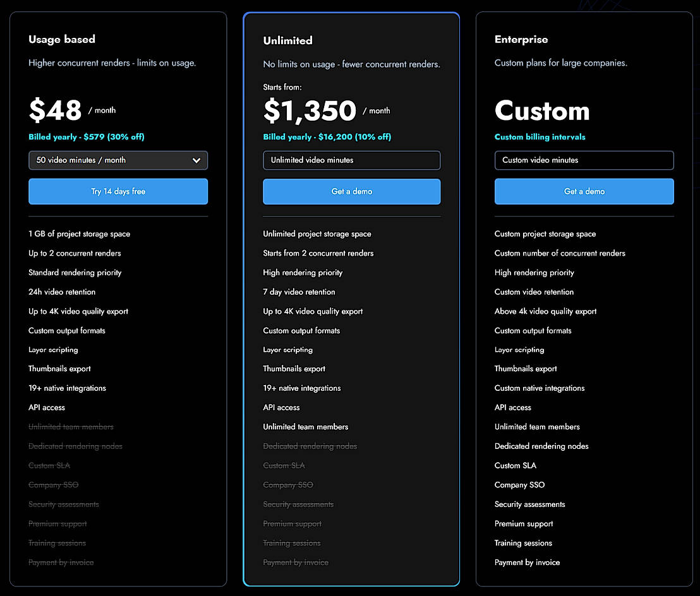700x596 pixels.
Task: Click strikethrough Dedicated rendering nodes in Unlimited plan
Action: tap(310, 446)
